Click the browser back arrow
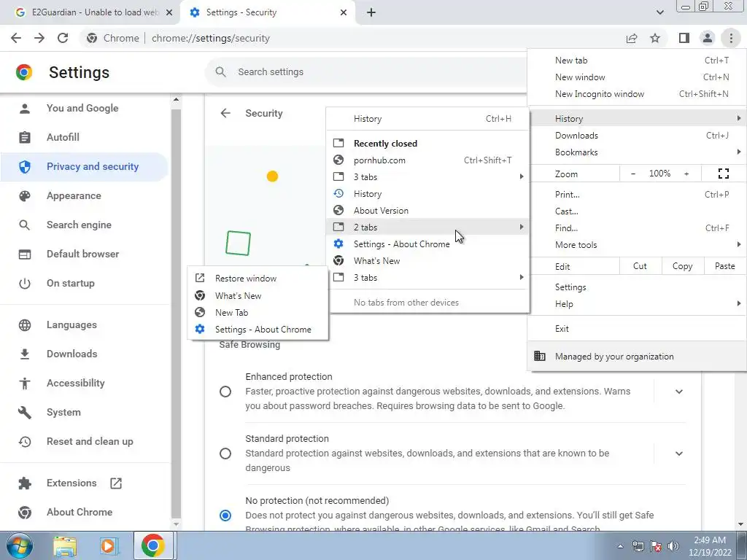 (16, 38)
